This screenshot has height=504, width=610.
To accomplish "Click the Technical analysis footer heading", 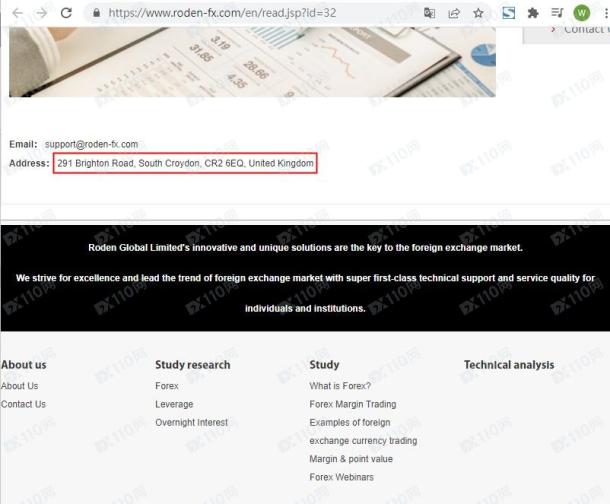I will [509, 365].
